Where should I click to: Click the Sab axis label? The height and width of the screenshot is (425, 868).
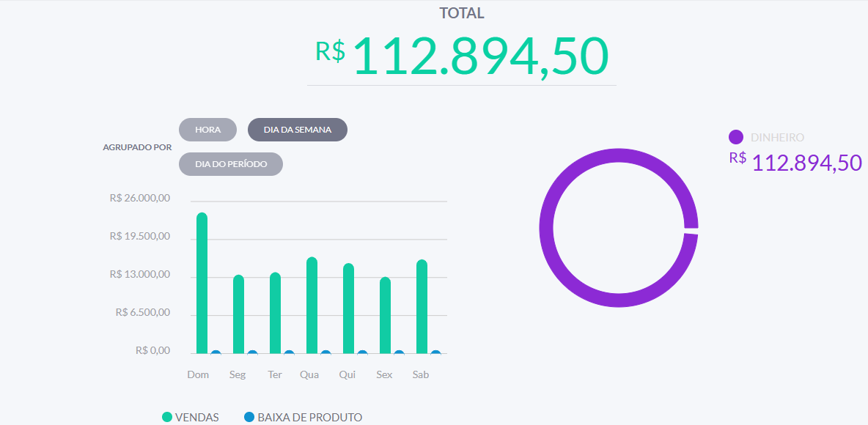pyautogui.click(x=421, y=374)
